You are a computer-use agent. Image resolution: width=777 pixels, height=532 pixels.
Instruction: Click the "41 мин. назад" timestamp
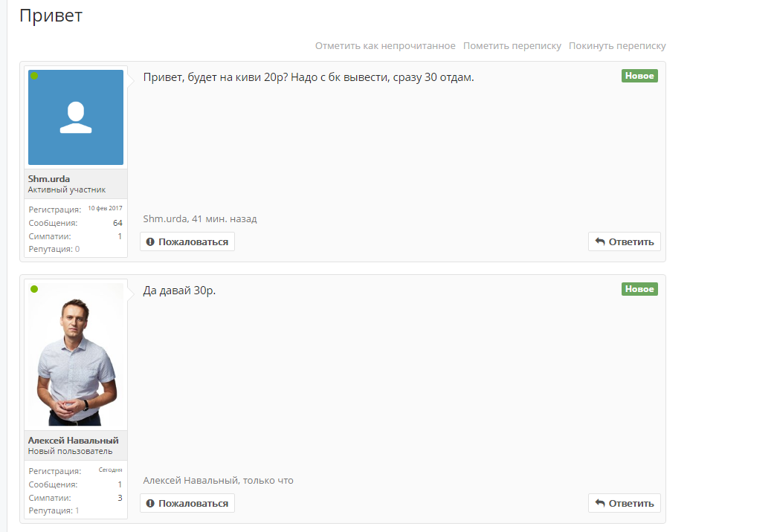click(225, 219)
